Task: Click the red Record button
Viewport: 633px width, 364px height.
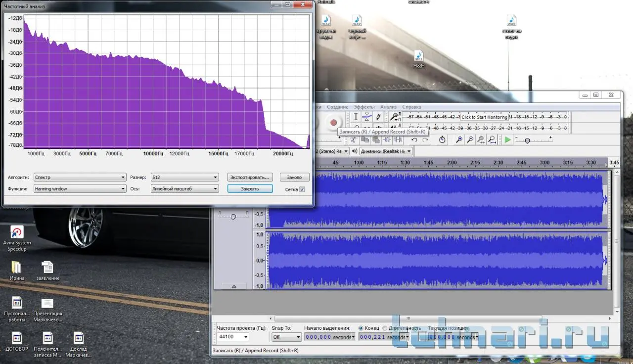Action: 333,122
